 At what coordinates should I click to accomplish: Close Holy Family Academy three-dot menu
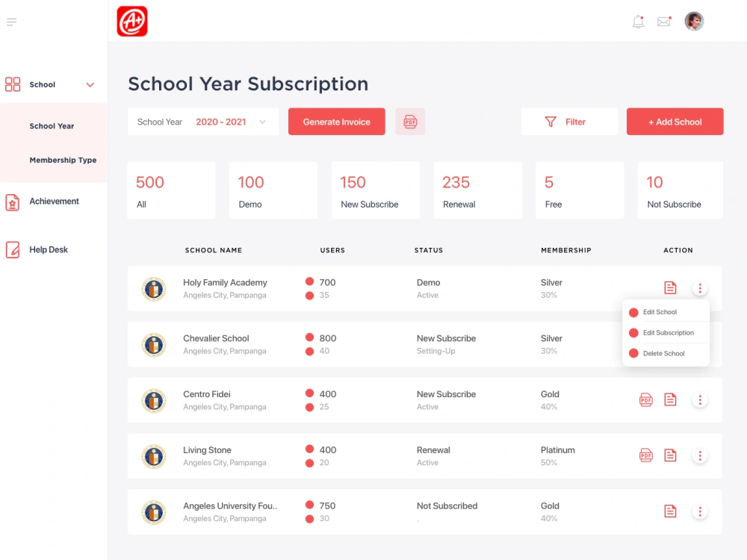[x=700, y=288]
